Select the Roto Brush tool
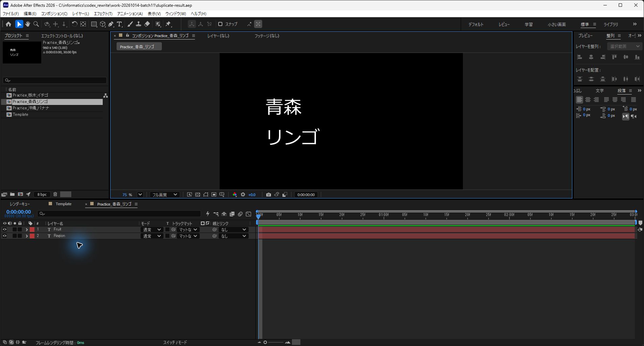This screenshot has height=346, width=644. (x=158, y=24)
